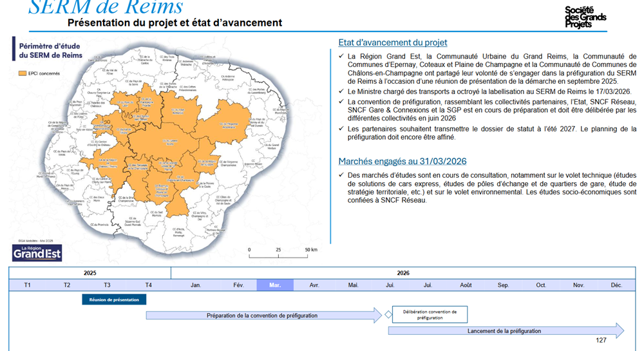Click the 'Périmètre d'étude du SERM de Reims' heading
The height and width of the screenshot is (351, 644).
[50, 50]
